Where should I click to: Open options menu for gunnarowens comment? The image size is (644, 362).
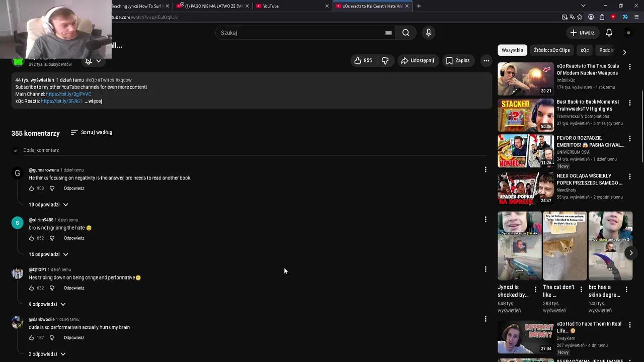(x=486, y=169)
